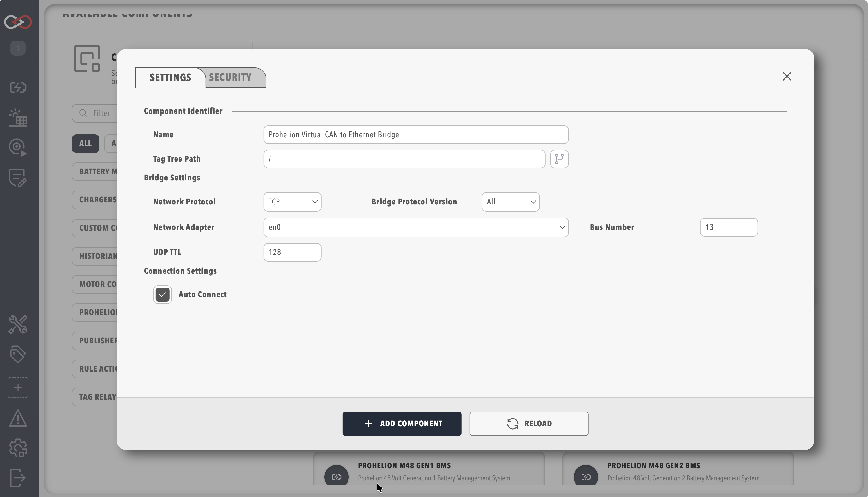Open the Network Protocol TCP dropdown
This screenshot has height=497, width=868.
[292, 202]
